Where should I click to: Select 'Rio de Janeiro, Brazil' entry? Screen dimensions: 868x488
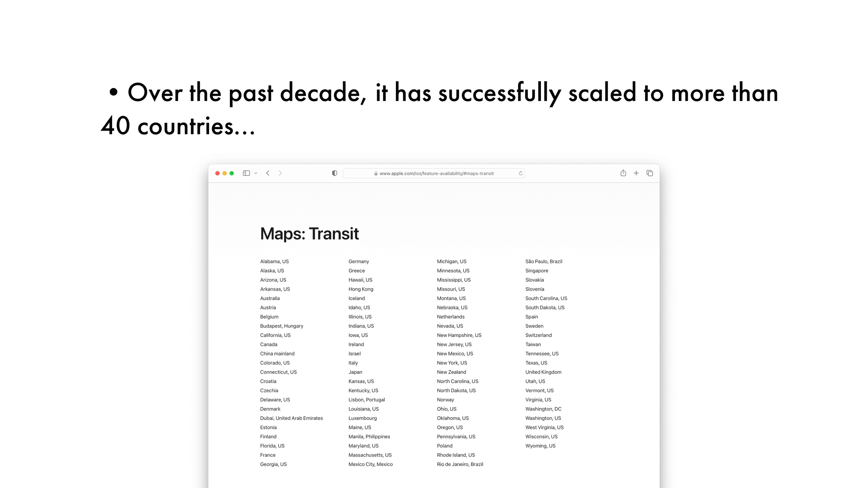click(x=460, y=464)
